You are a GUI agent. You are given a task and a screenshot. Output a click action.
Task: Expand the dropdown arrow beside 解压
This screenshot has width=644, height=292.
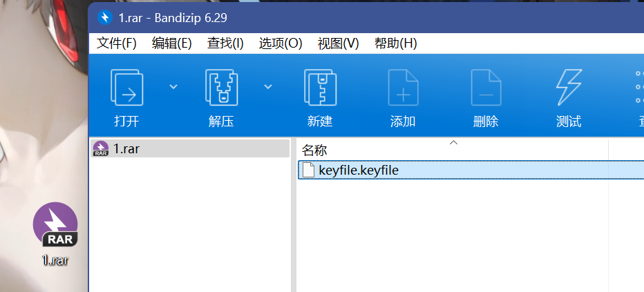(268, 86)
